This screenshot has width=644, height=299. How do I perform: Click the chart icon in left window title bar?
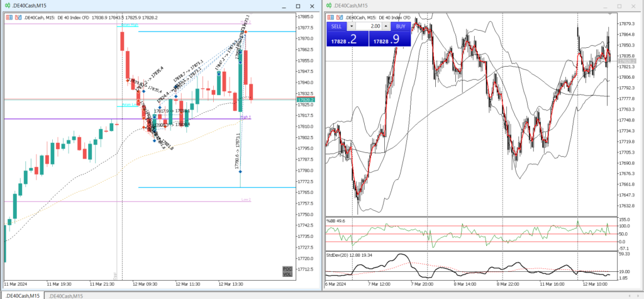tap(6, 6)
